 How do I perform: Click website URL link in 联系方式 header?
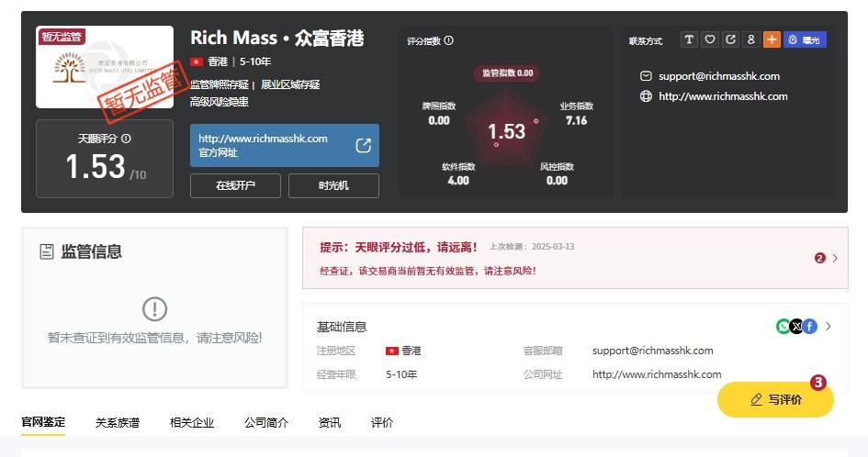point(723,96)
